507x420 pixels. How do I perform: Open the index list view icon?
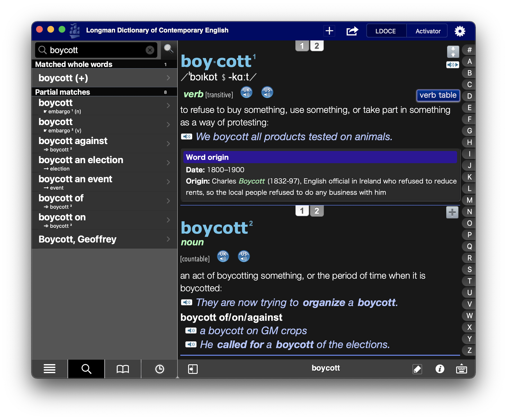[50, 369]
